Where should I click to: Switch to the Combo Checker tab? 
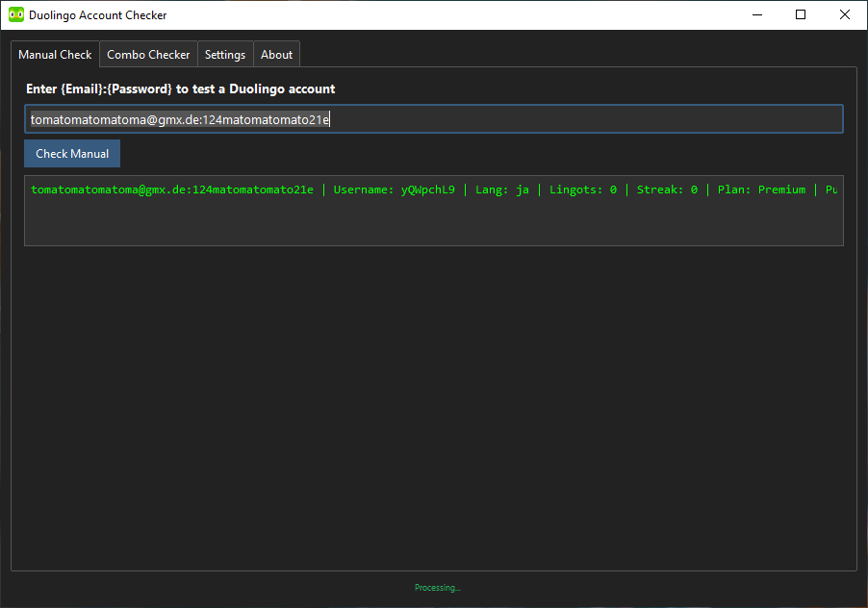(x=148, y=54)
